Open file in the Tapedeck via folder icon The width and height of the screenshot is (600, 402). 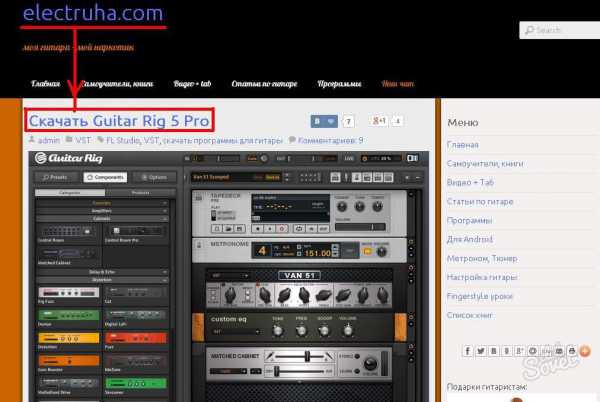(228, 229)
